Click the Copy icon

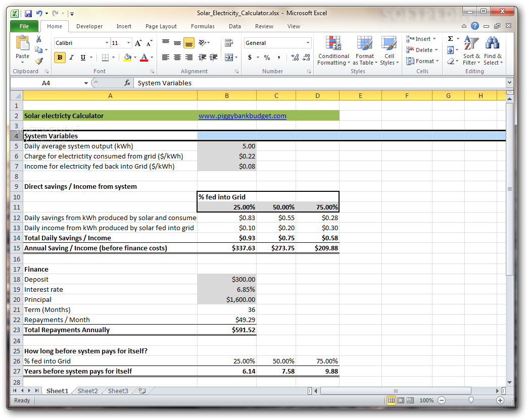39,50
